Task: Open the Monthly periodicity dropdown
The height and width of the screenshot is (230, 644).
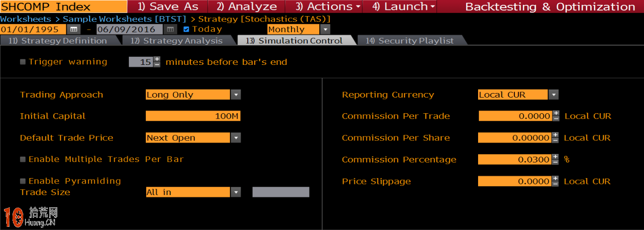Action: [x=325, y=30]
